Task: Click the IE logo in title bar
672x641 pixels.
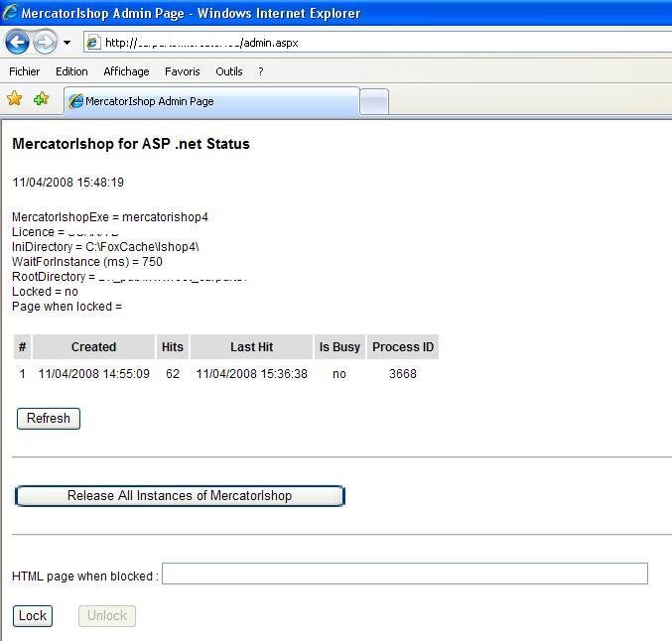Action: pos(10,13)
